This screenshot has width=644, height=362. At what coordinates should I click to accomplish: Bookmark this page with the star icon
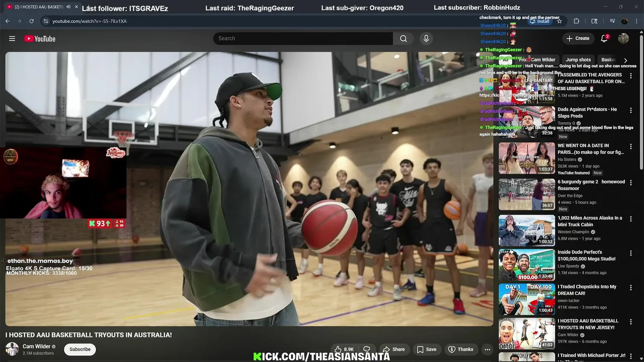point(559,21)
